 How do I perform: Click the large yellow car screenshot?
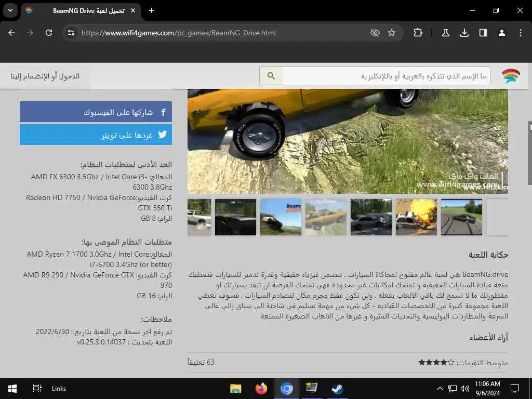click(348, 141)
